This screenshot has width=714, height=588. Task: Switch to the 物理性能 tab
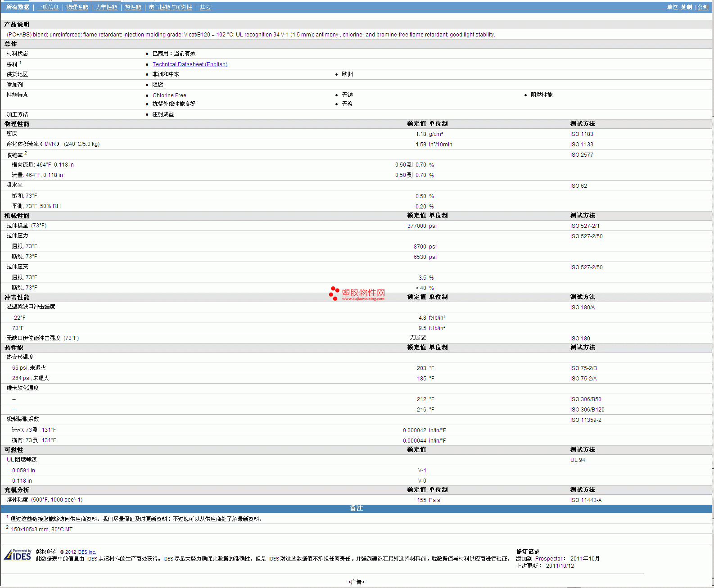pyautogui.click(x=77, y=7)
